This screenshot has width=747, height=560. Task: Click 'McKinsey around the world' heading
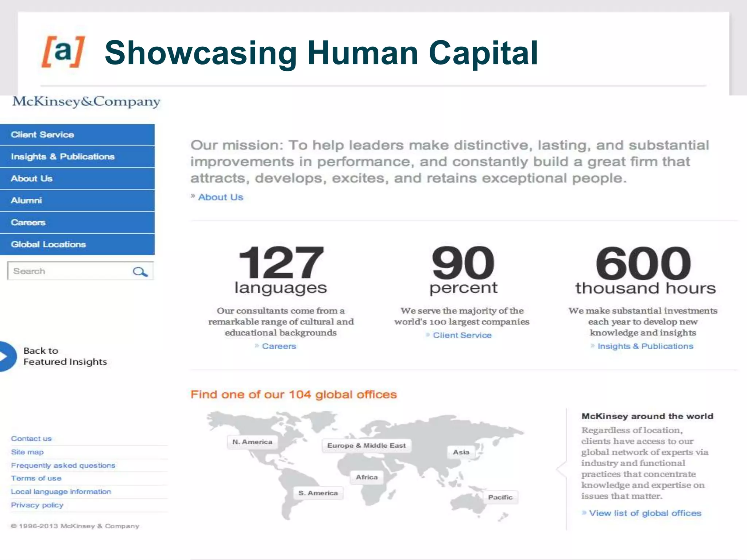tap(647, 416)
